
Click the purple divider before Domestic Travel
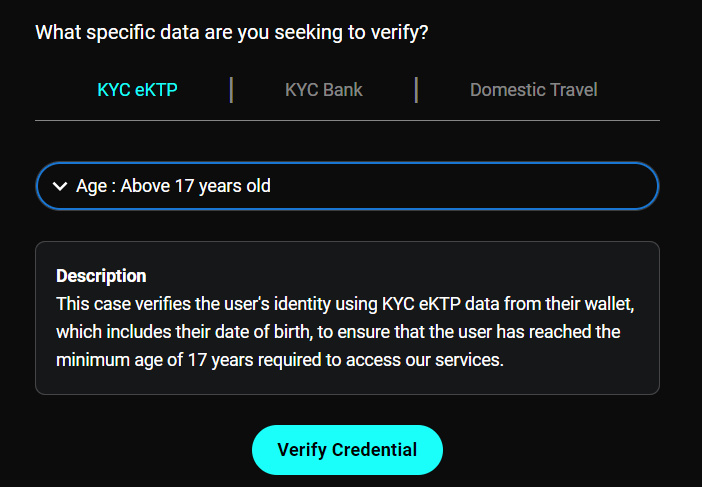pyautogui.click(x=416, y=90)
